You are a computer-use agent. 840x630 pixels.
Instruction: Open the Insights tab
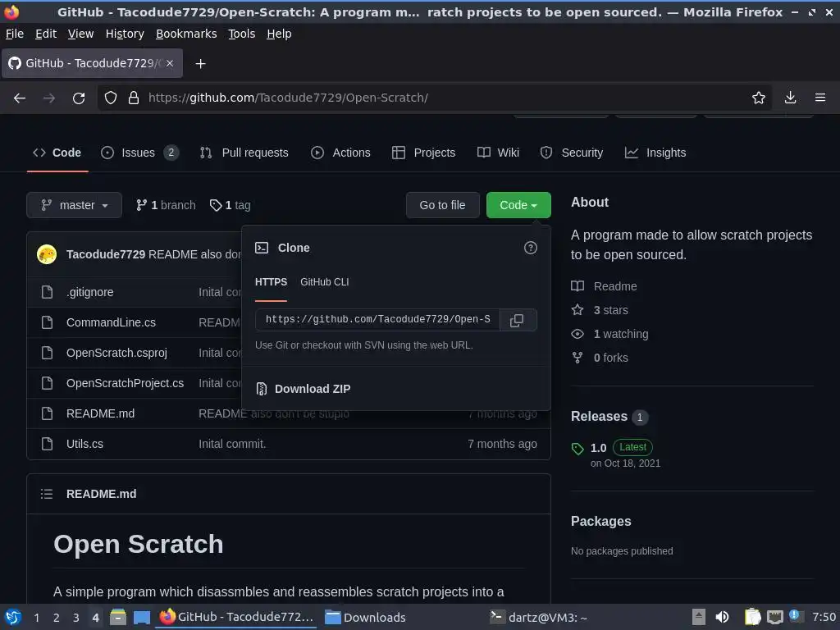coord(655,153)
